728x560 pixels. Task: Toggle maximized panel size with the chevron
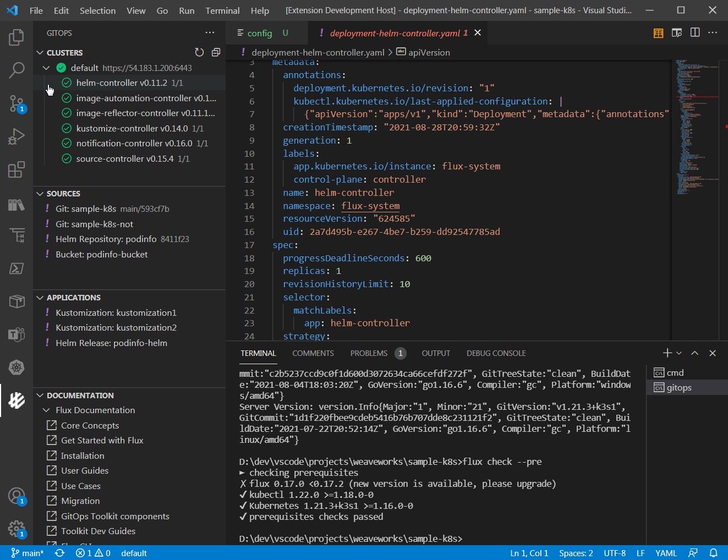[x=694, y=353]
